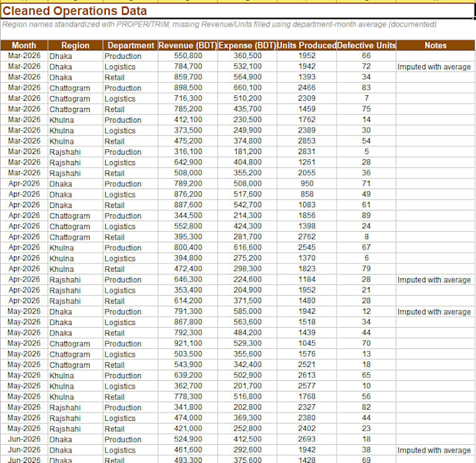Select units produced cell 2466
This screenshot has width=476, height=463.
click(307, 88)
